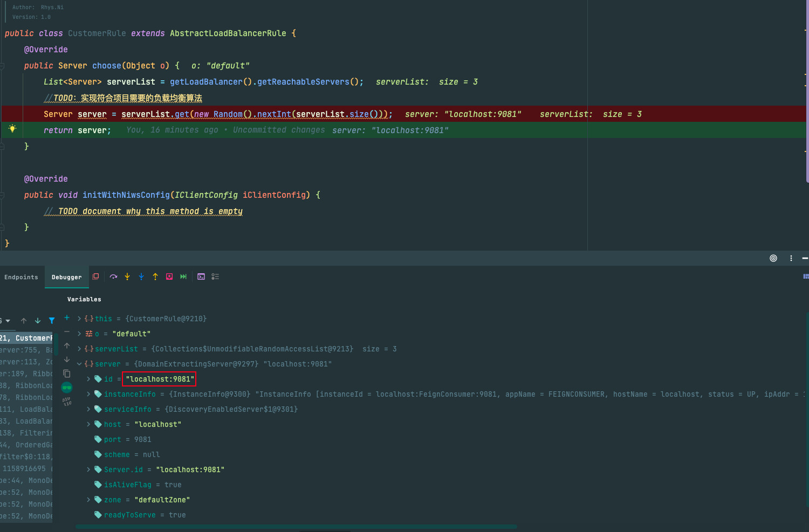Image resolution: width=809 pixels, height=532 pixels.
Task: Expand the instanceInfo field node
Action: (88, 394)
